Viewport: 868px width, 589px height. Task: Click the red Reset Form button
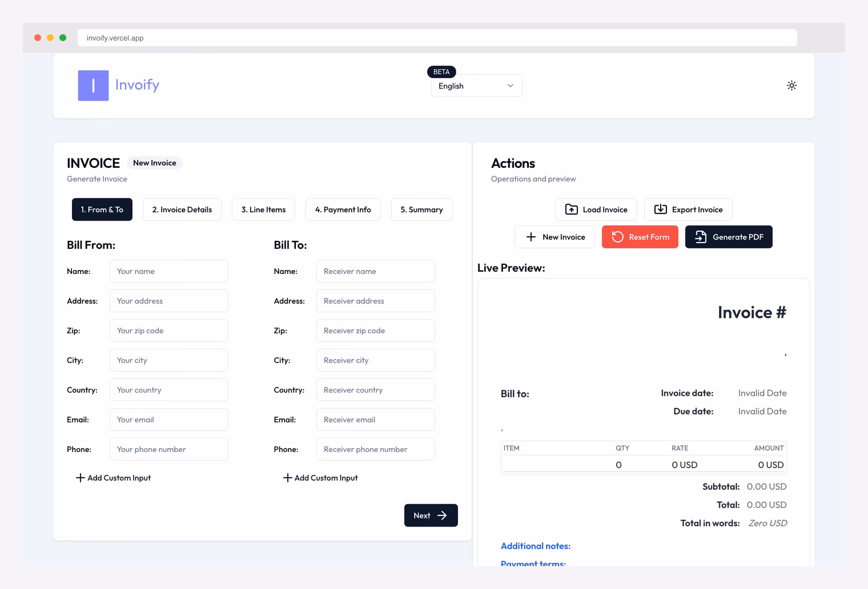(640, 237)
